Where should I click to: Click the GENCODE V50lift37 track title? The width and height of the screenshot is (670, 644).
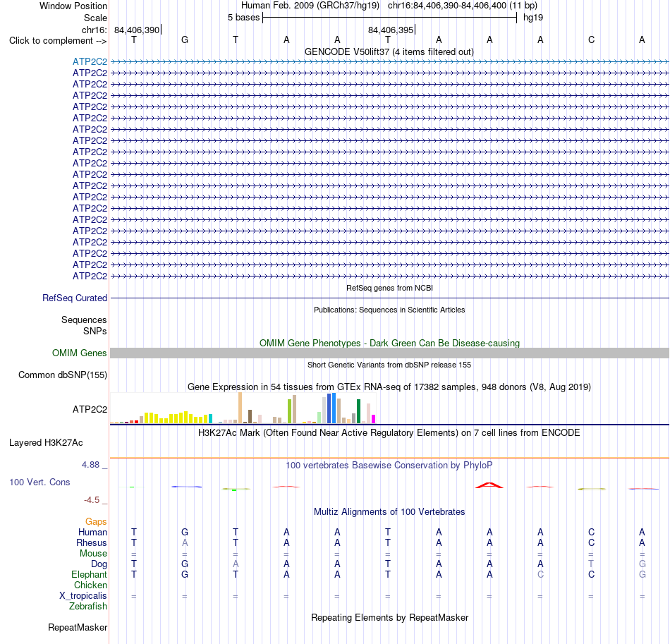click(389, 51)
